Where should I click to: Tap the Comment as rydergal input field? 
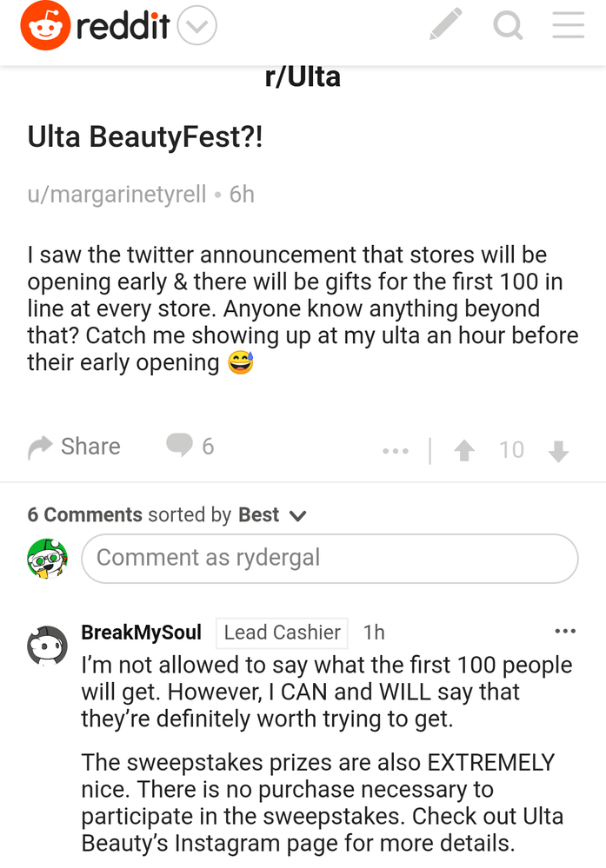tap(330, 558)
